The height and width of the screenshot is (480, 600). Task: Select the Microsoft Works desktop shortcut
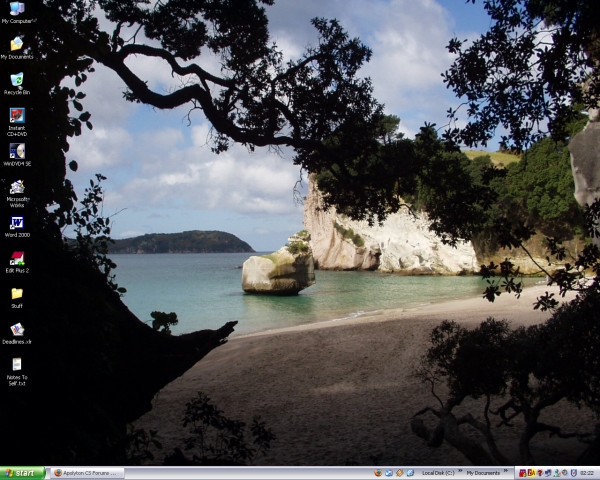click(x=17, y=187)
